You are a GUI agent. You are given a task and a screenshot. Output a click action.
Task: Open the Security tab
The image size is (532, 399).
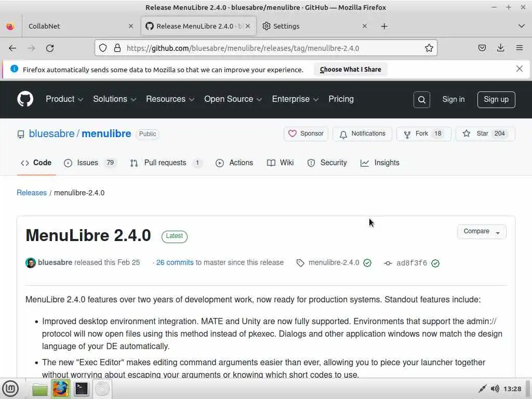pos(327,163)
